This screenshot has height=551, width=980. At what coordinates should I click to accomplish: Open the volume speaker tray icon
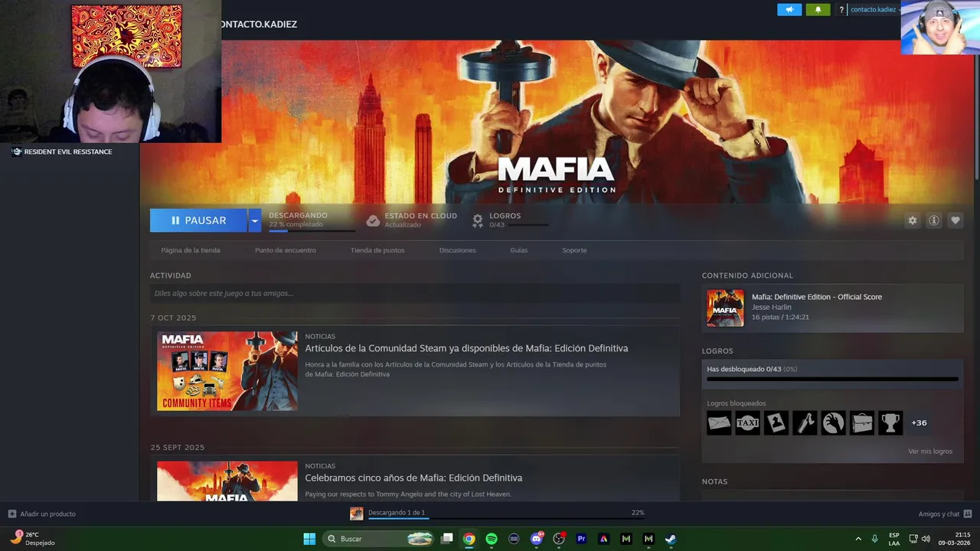926,539
